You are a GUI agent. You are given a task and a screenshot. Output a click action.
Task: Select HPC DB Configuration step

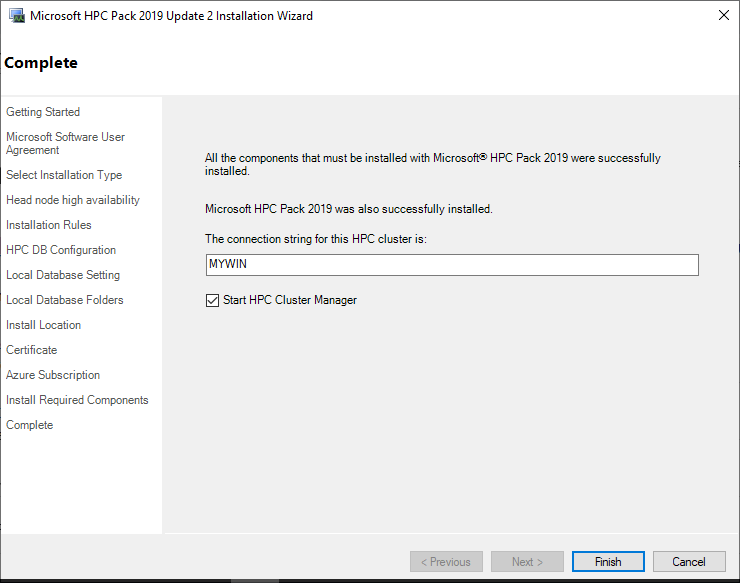coord(61,250)
